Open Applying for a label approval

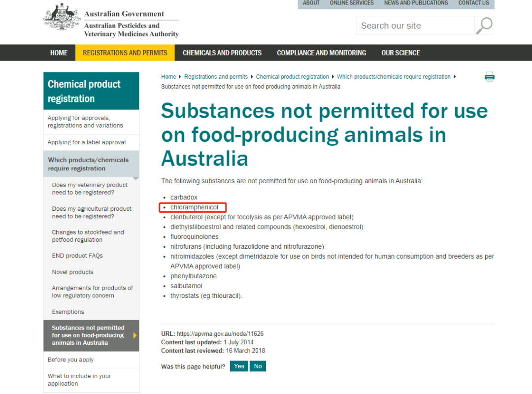87,142
